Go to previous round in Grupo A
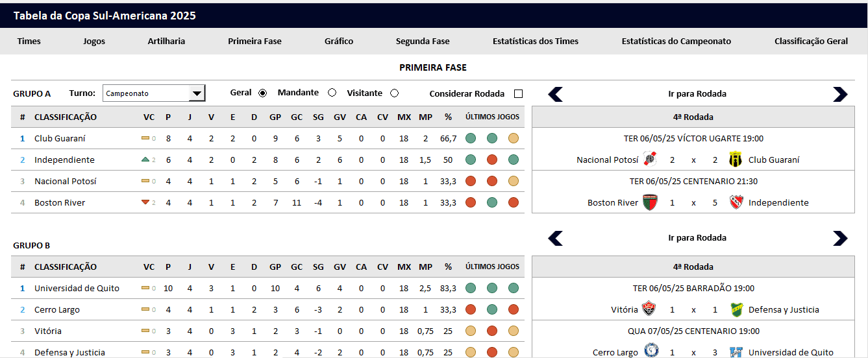This screenshot has height=358, width=868. [555, 95]
